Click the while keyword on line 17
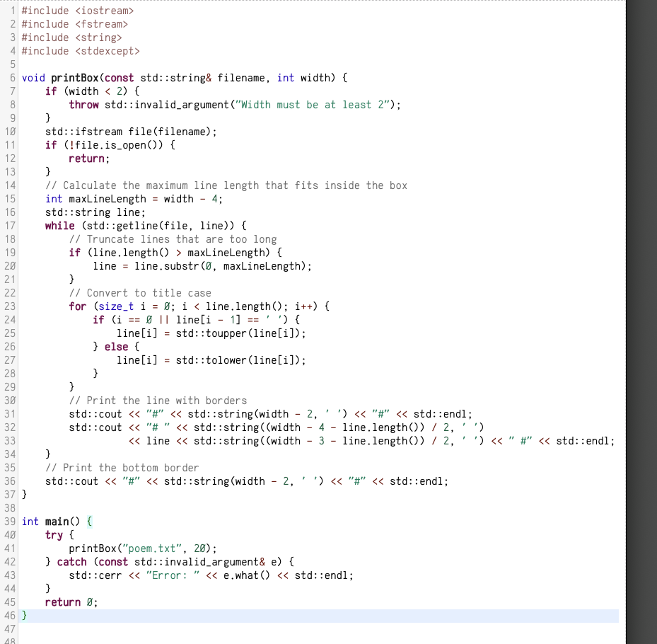This screenshot has height=644, width=657. coord(60,226)
